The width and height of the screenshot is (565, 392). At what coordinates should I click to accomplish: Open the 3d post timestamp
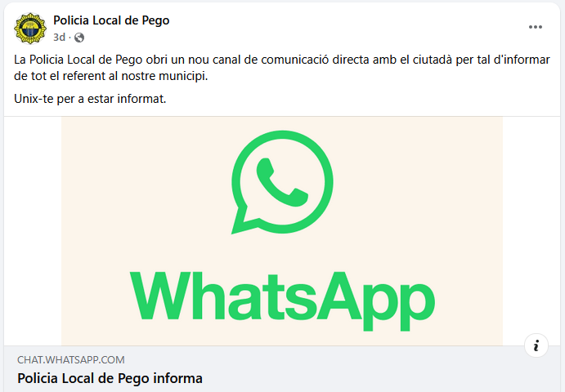tap(59, 37)
